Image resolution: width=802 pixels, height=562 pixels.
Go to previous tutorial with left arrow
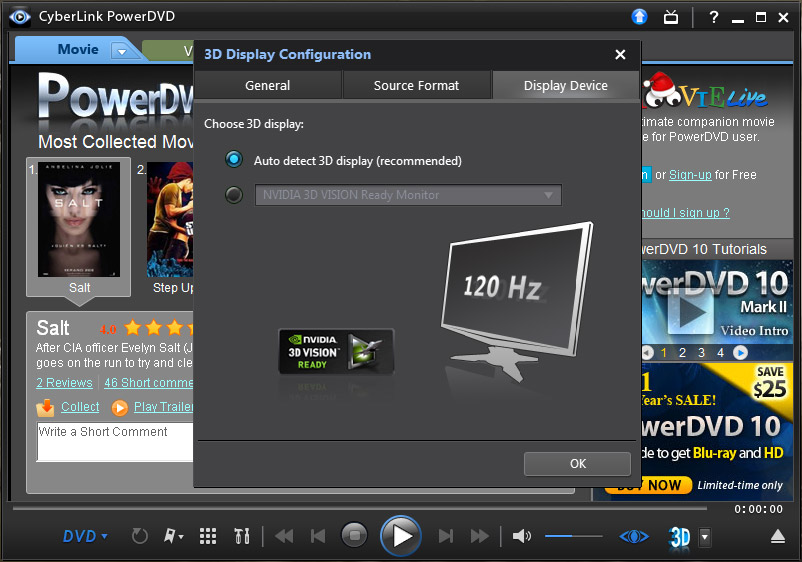[x=648, y=352]
